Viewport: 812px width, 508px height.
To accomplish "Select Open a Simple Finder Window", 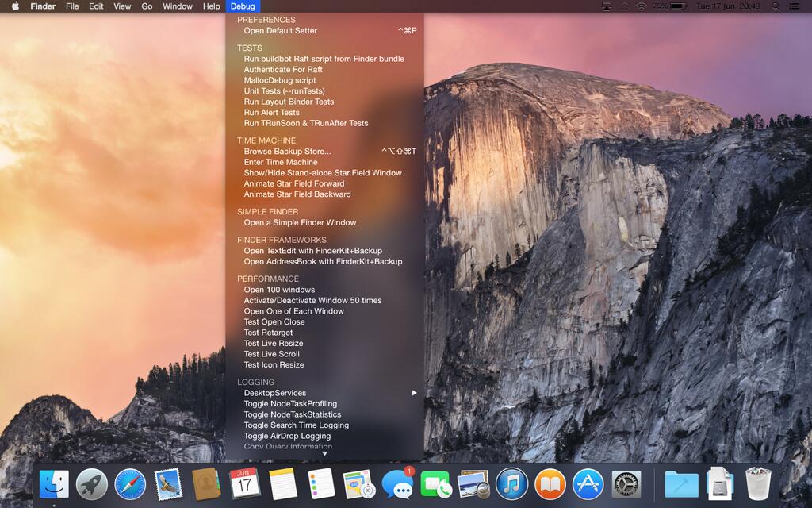I will coord(324,222).
